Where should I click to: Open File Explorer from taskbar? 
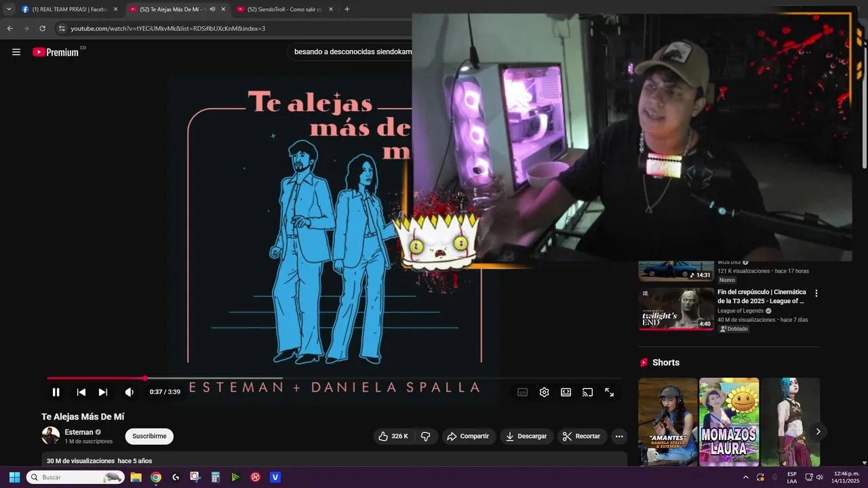(136, 477)
